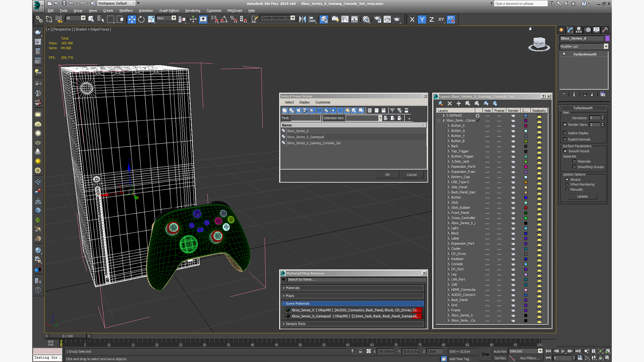Toggle the Isoline Display checkbox
Image resolution: width=644 pixels, height=362 pixels.
(565, 133)
